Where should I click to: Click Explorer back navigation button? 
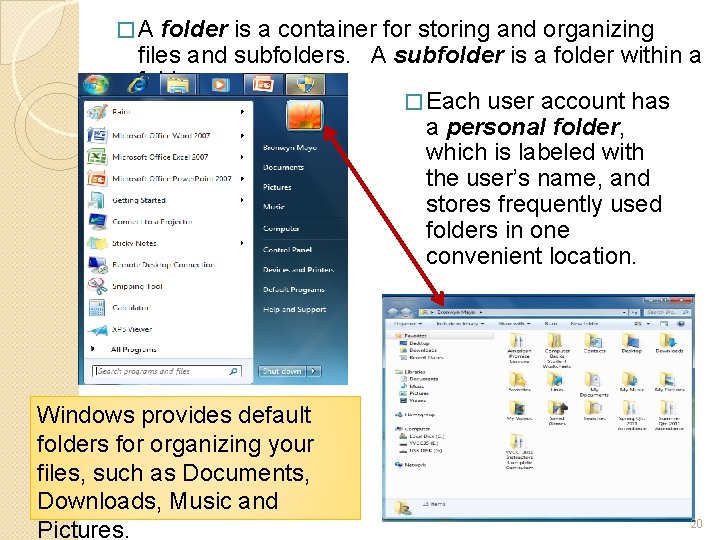coord(393,312)
